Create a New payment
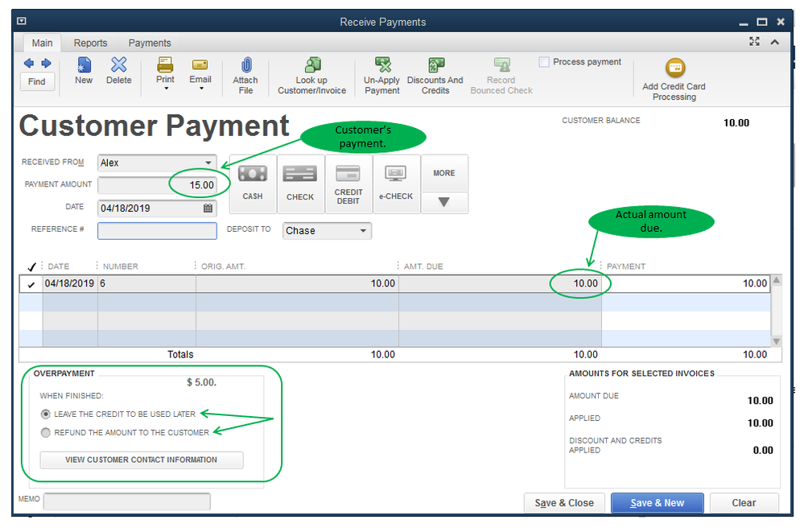This screenshot has width=804, height=532. pos(84,71)
